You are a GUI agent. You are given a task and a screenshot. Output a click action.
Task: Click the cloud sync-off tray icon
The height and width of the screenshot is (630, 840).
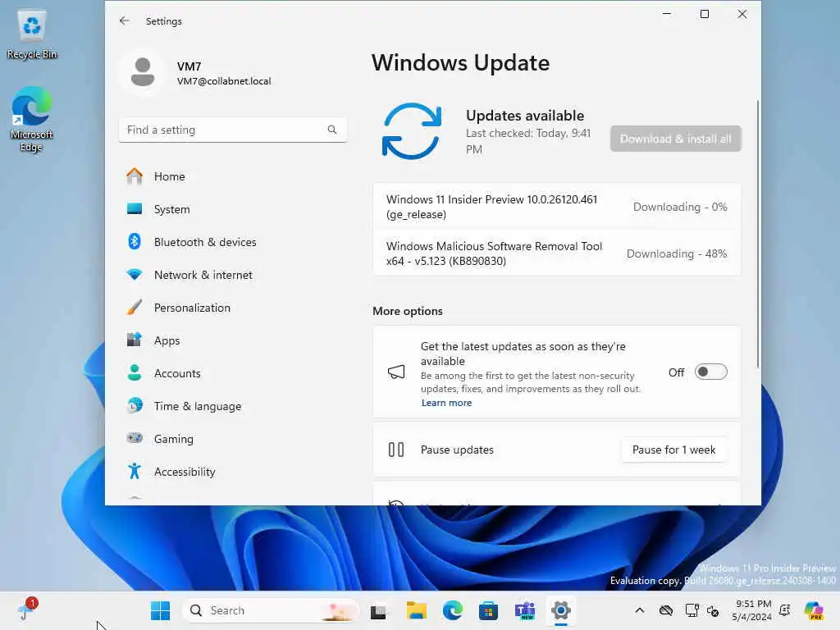(x=666, y=610)
